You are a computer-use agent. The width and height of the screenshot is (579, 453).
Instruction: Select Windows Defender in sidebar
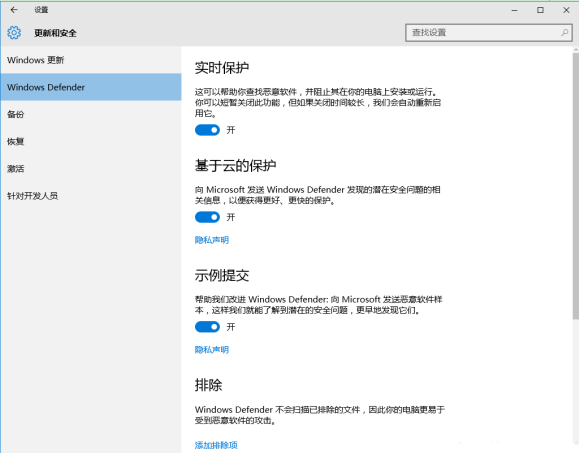91,87
